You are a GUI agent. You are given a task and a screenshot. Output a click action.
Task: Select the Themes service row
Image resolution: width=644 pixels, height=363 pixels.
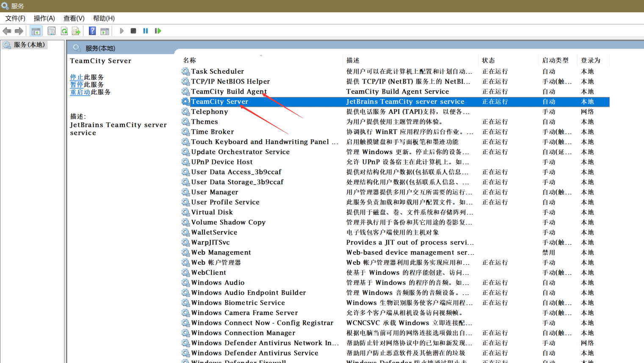click(395, 122)
